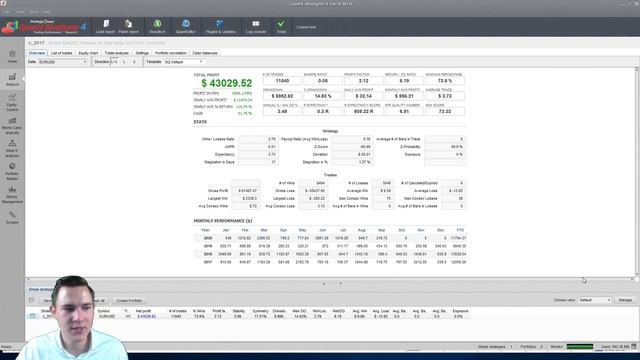Select the L+S direction toggle
Viewport: 640px width, 360px height.
114,62
